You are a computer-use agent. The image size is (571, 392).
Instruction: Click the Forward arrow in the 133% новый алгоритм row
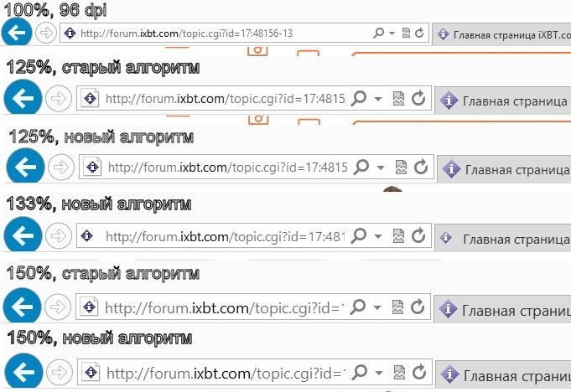point(59,236)
